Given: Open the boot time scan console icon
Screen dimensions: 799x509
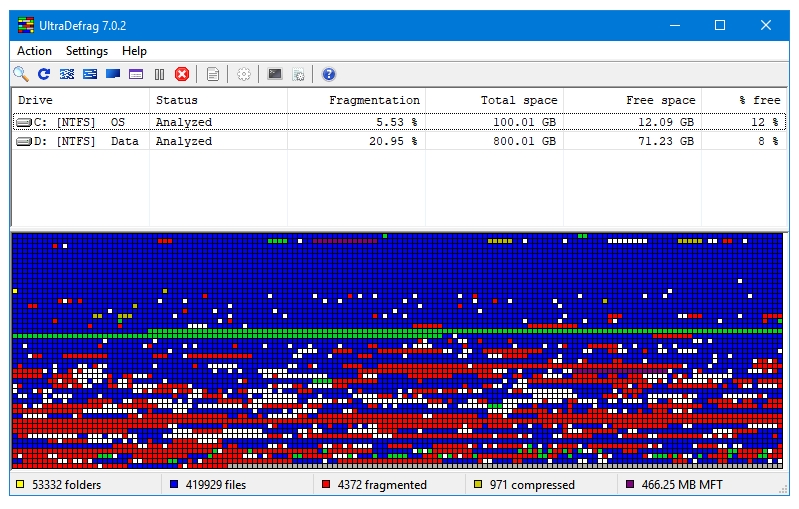Looking at the screenshot, I should tap(275, 74).
